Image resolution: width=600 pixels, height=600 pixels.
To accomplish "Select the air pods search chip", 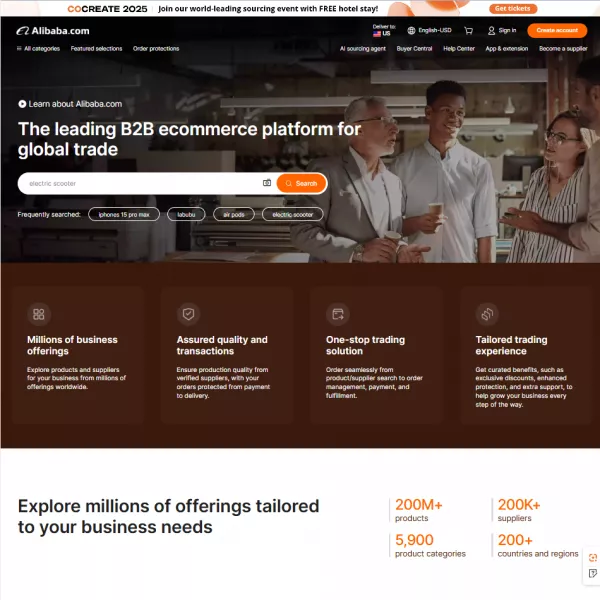I will pos(234,214).
